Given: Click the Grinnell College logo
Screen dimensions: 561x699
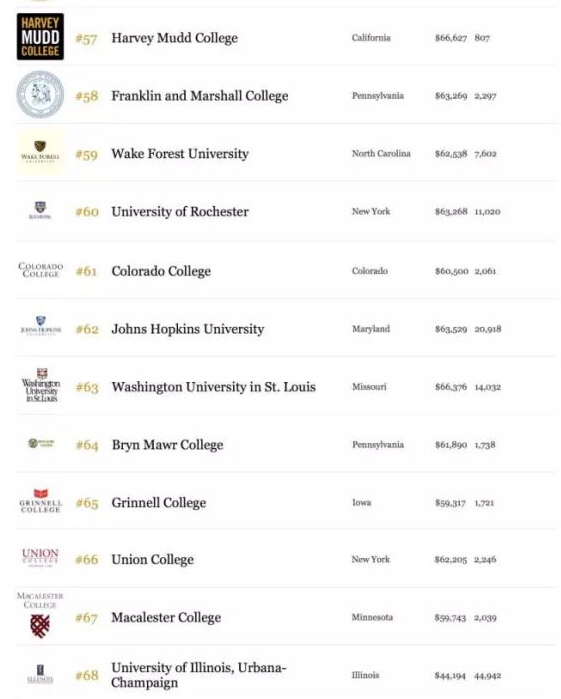Looking at the screenshot, I should [41, 501].
